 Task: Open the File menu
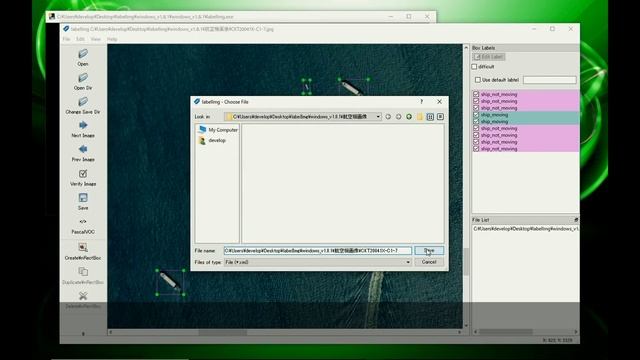67,39
